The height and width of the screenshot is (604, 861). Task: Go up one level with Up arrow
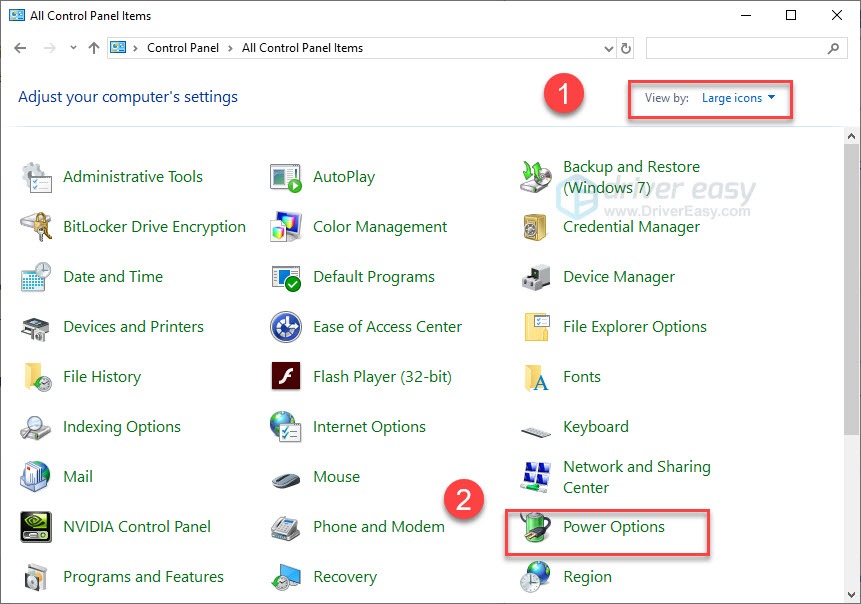pos(94,48)
